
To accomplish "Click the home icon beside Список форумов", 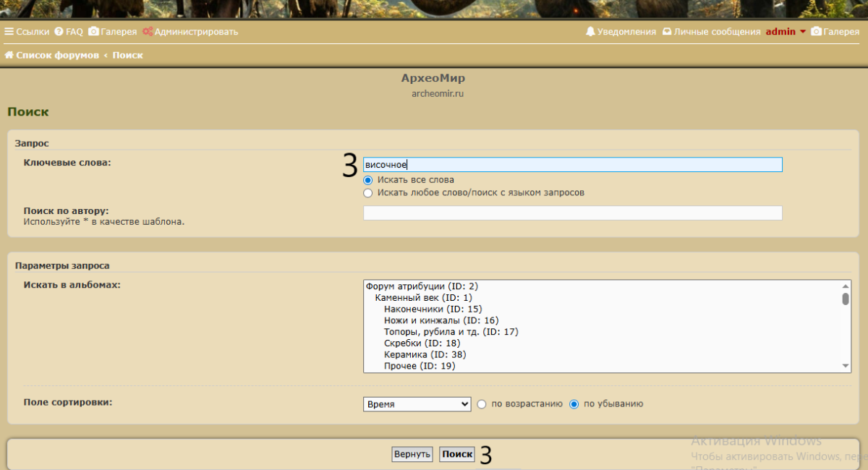I will [x=9, y=55].
